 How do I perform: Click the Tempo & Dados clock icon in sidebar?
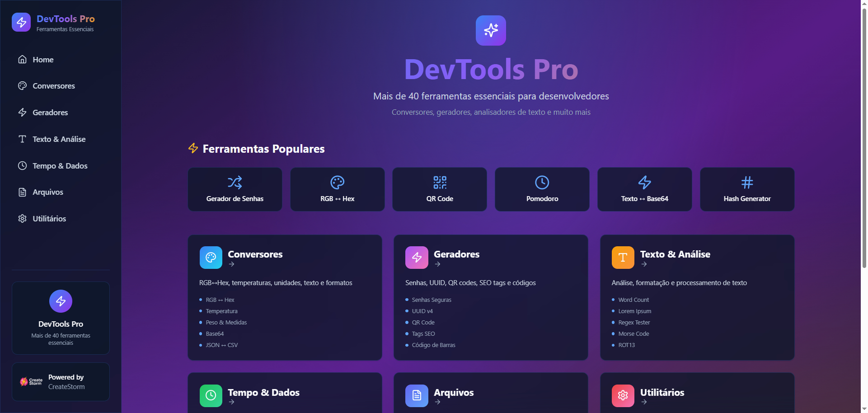click(x=22, y=165)
